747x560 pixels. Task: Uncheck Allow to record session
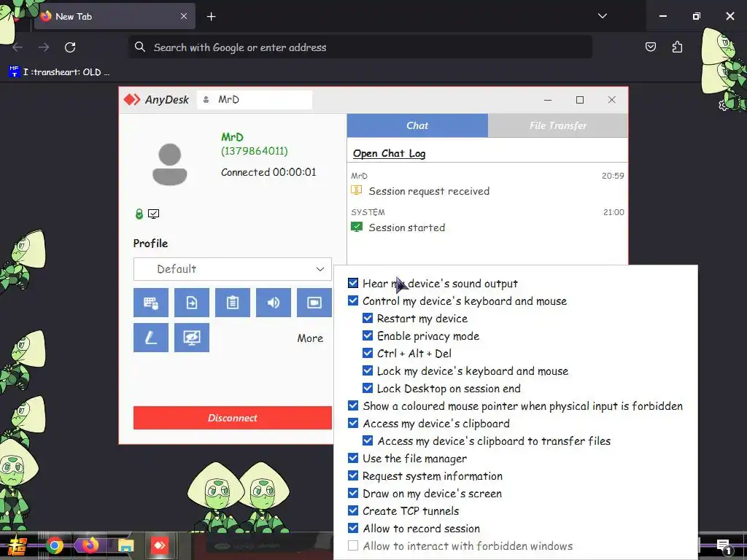(353, 528)
